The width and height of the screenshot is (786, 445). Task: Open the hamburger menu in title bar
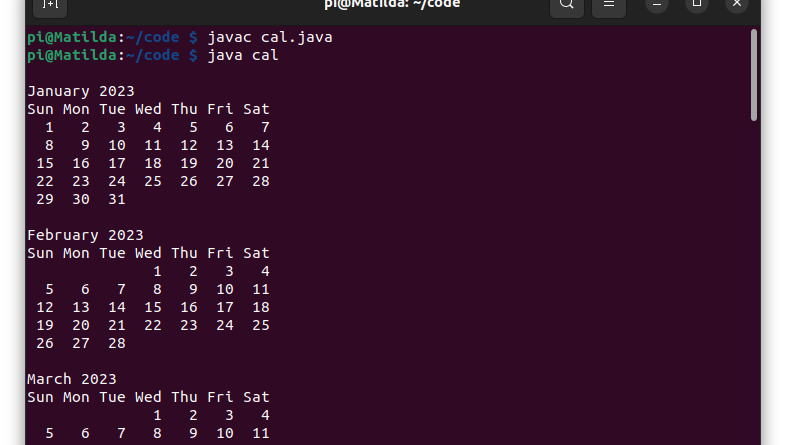[609, 5]
